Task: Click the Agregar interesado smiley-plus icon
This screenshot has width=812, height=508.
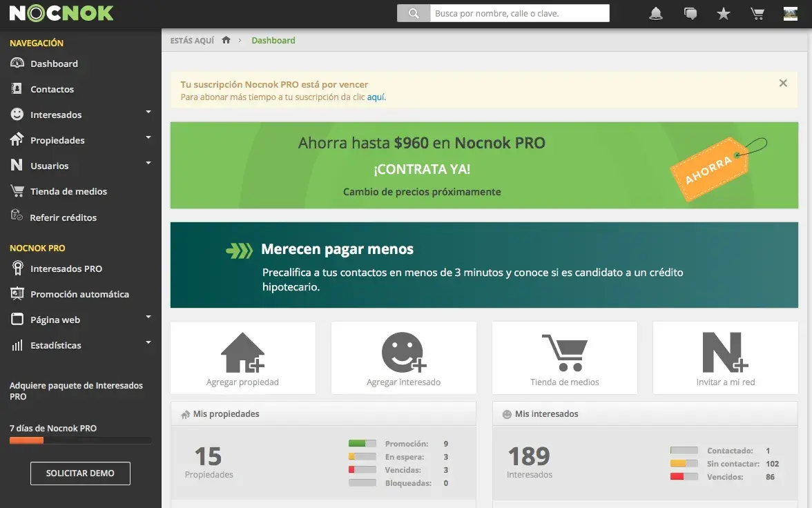Action: [x=404, y=353]
